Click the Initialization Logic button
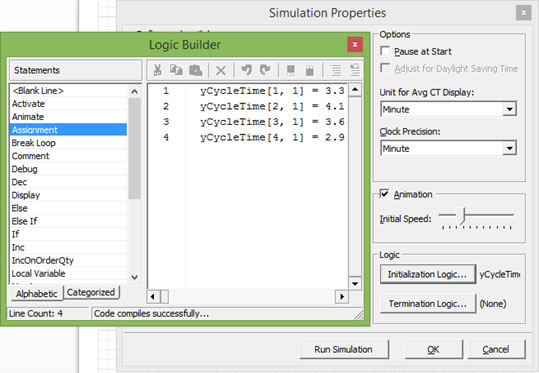Image resolution: width=539 pixels, height=373 pixels. [x=428, y=274]
